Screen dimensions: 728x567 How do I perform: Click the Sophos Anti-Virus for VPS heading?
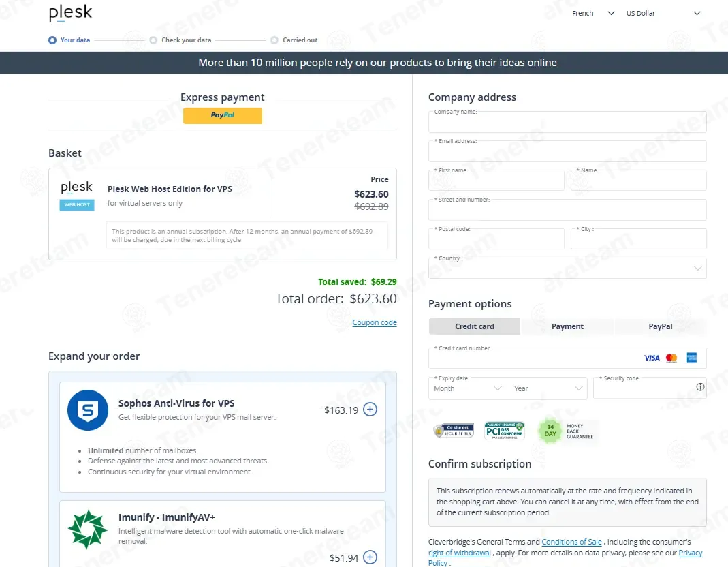(176, 403)
